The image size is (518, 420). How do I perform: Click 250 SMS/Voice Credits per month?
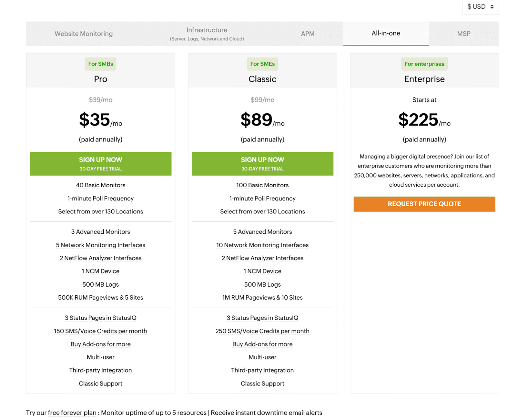tap(263, 331)
